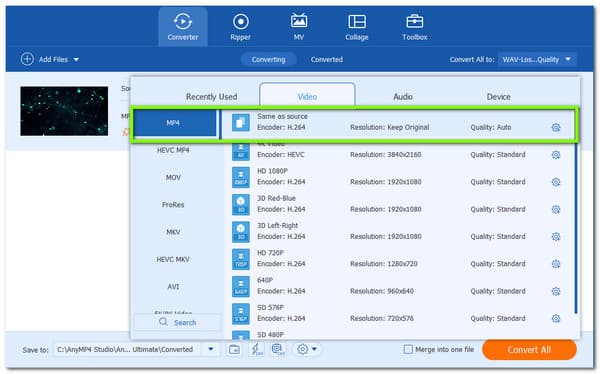Viewport: 600px width, 374px height.
Task: Open the MV module
Action: (x=299, y=27)
